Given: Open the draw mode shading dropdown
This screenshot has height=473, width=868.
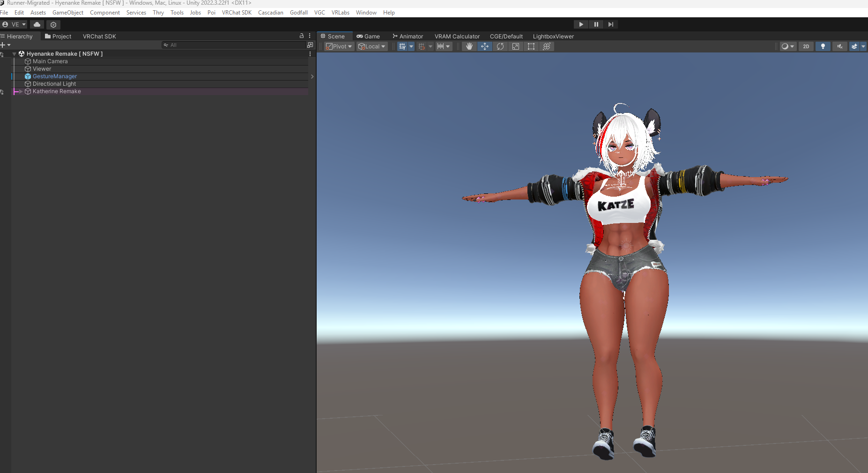Looking at the screenshot, I should 788,46.
